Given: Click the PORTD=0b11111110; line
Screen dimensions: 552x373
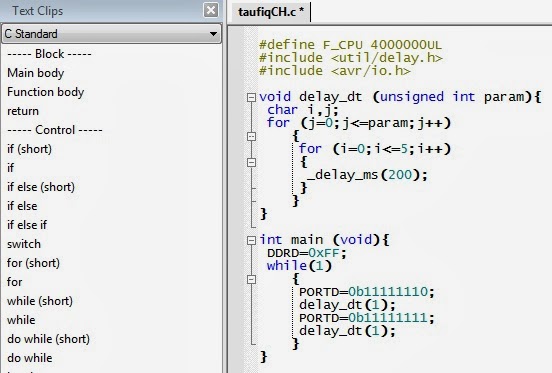Looking at the screenshot, I should click(367, 292).
